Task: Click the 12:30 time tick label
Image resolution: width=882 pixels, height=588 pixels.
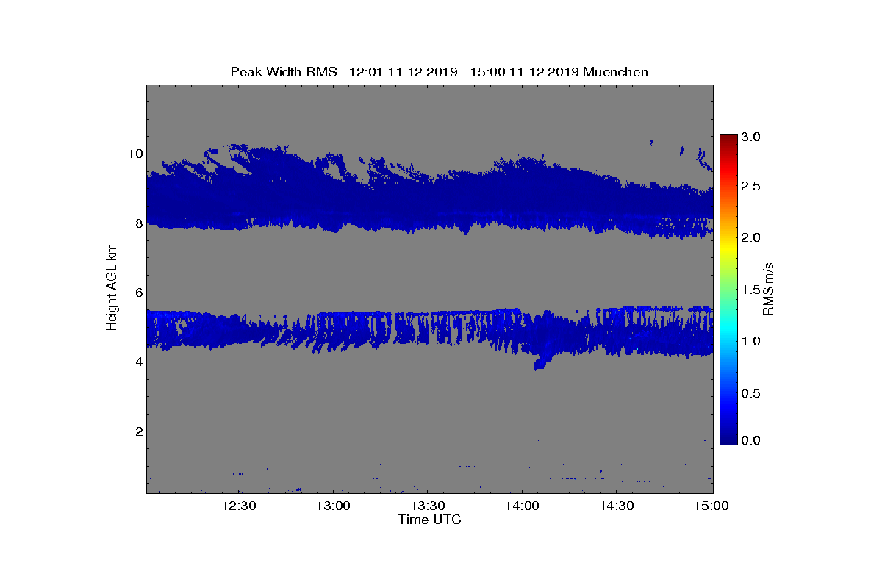Action: [239, 506]
